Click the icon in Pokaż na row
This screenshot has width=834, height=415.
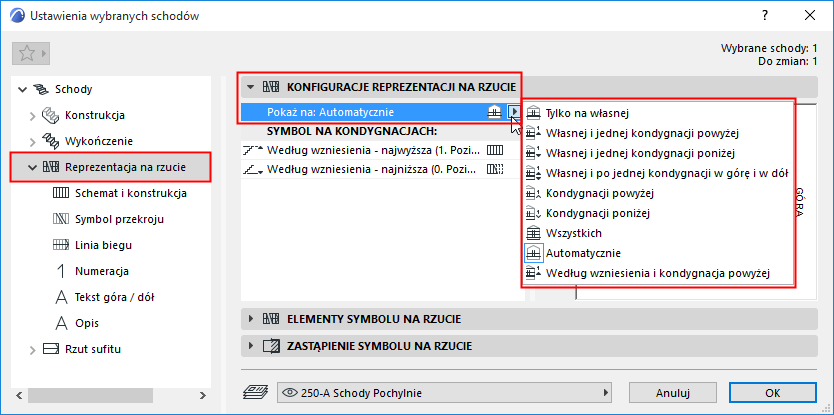(x=495, y=112)
